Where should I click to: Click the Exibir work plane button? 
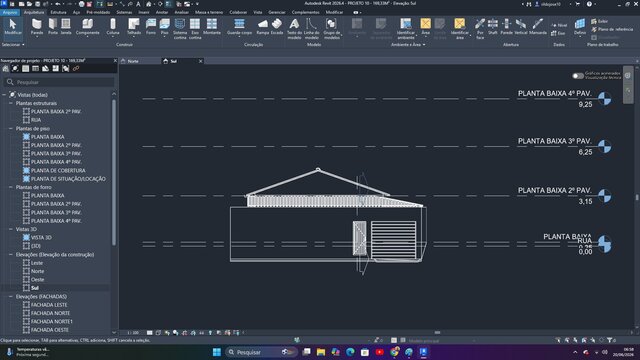pos(600,21)
